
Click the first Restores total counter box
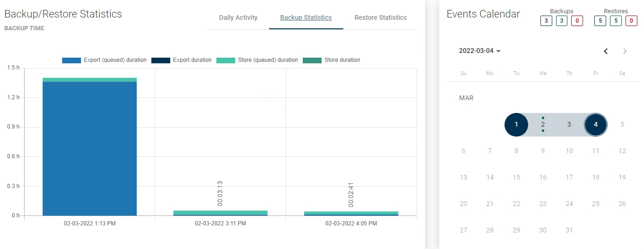pos(600,21)
